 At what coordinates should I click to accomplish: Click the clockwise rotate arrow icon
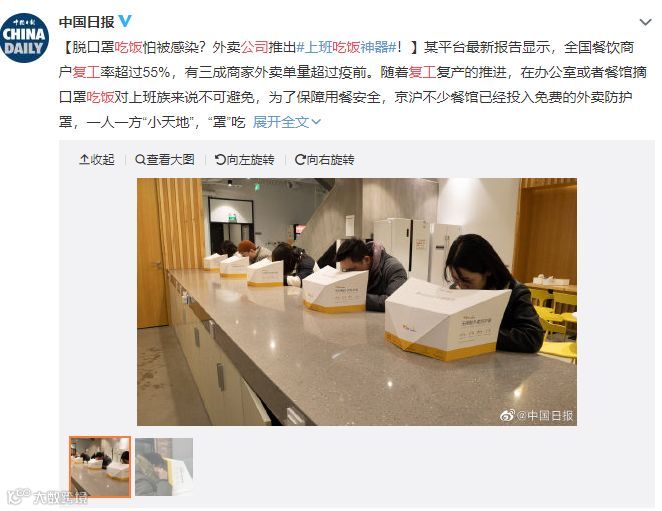click(300, 160)
